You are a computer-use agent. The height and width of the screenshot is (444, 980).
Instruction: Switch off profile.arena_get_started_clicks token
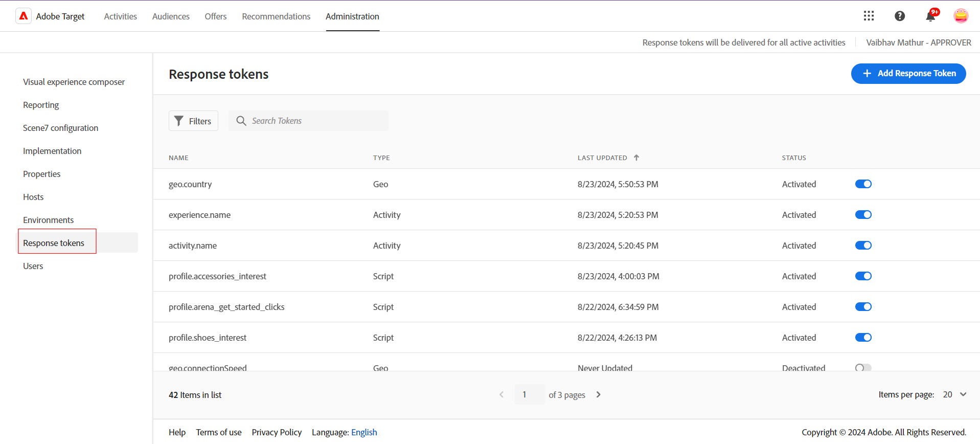(863, 307)
